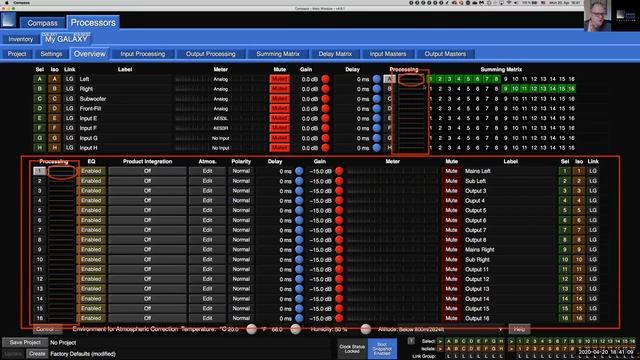Click the blue delay knob for Output 5
This screenshot has width=640, height=360.
coord(299,210)
